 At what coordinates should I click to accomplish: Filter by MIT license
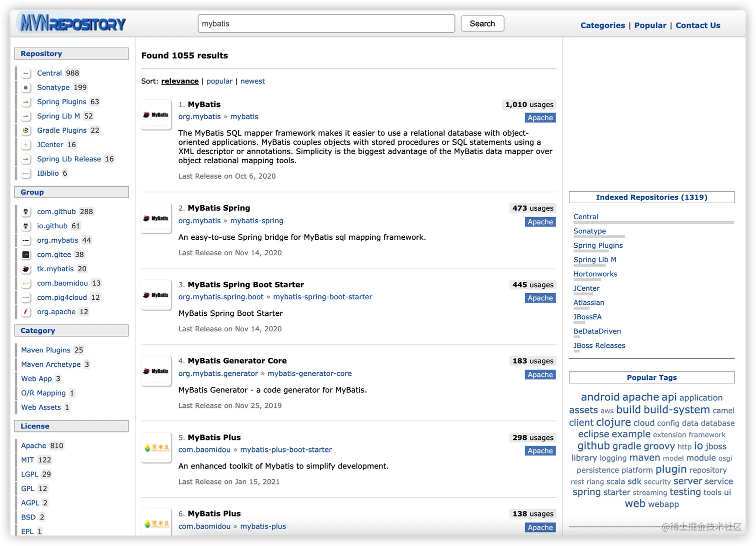pyautogui.click(x=27, y=460)
